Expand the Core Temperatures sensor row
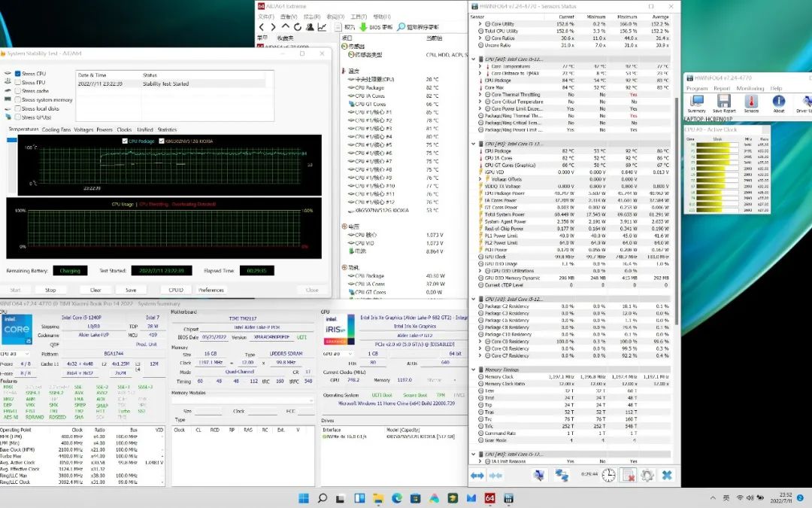812x508 pixels. [x=480, y=67]
